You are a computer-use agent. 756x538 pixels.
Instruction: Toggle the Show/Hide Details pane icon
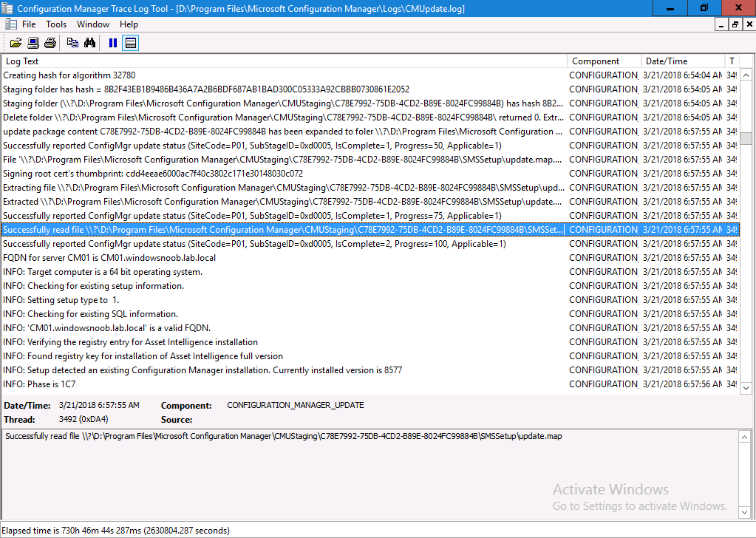130,43
